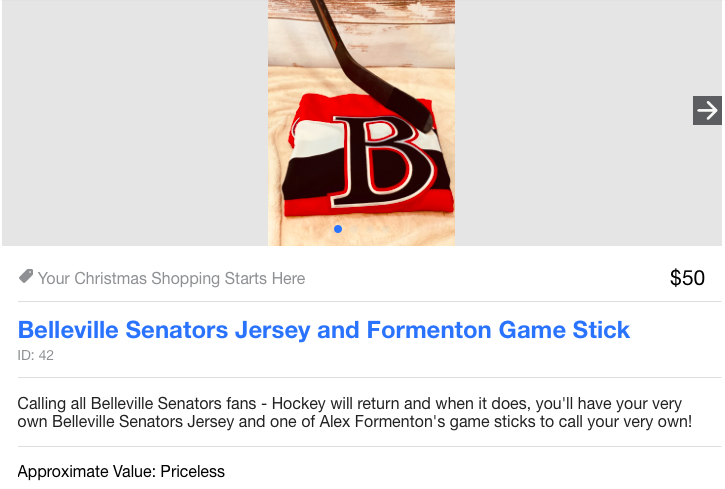725x489 pixels.
Task: Click the item description paragraph
Action: point(354,412)
